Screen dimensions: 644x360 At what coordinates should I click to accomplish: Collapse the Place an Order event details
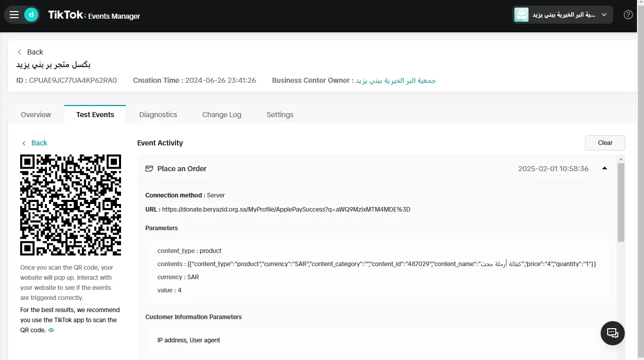coord(605,169)
